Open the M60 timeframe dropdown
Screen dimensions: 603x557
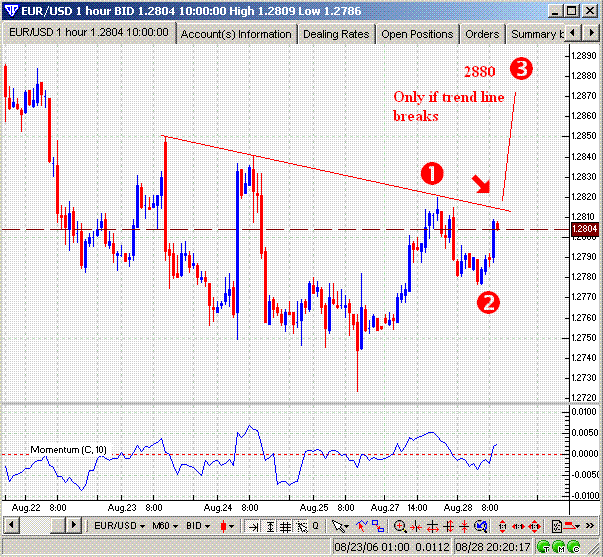(165, 526)
